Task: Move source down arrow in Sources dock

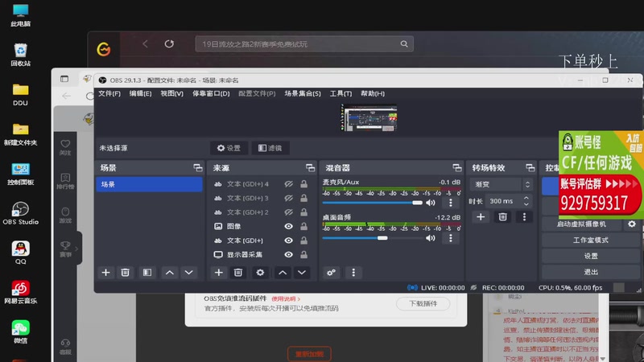Action: (x=302, y=273)
